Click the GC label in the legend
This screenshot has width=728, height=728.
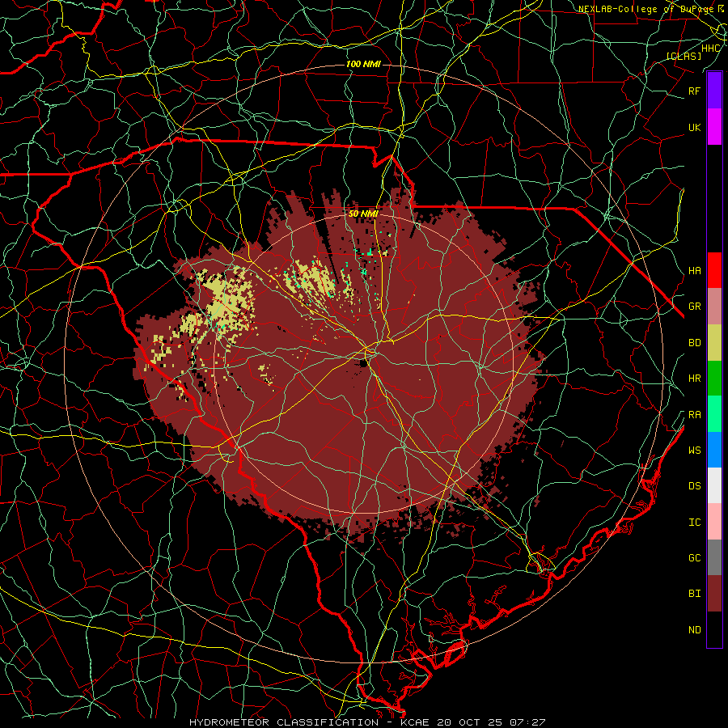pos(695,558)
